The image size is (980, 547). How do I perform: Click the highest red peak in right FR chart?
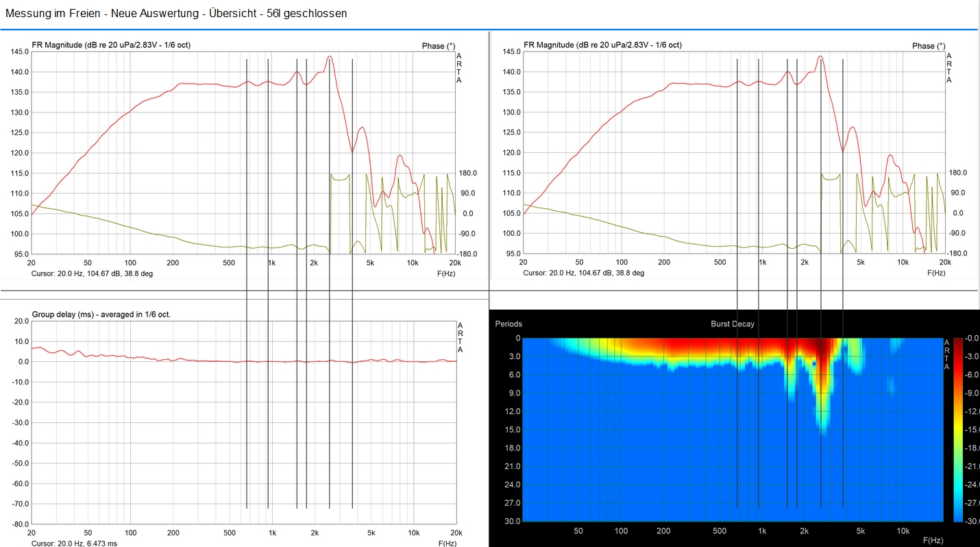pyautogui.click(x=820, y=57)
